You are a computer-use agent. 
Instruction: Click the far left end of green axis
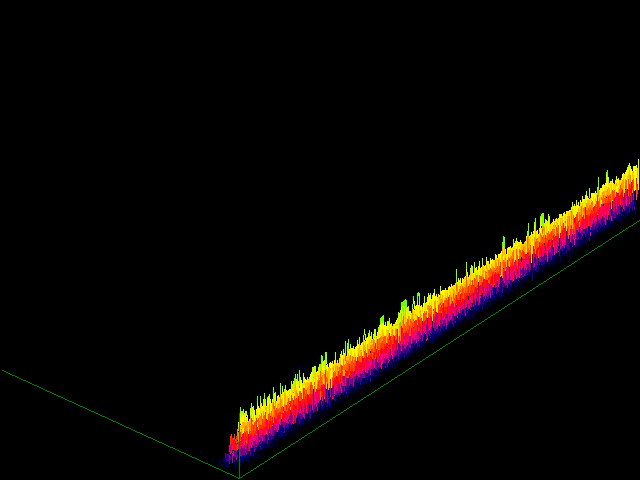click(x=3, y=371)
